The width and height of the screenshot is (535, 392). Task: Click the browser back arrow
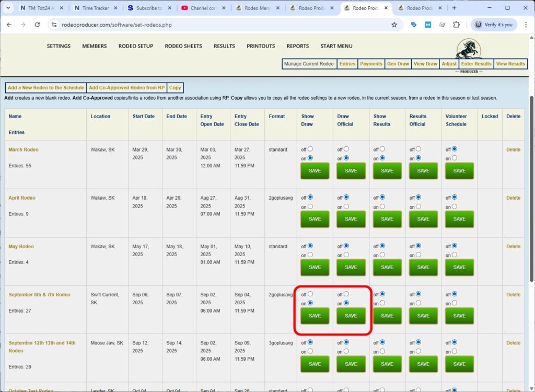pyautogui.click(x=9, y=25)
